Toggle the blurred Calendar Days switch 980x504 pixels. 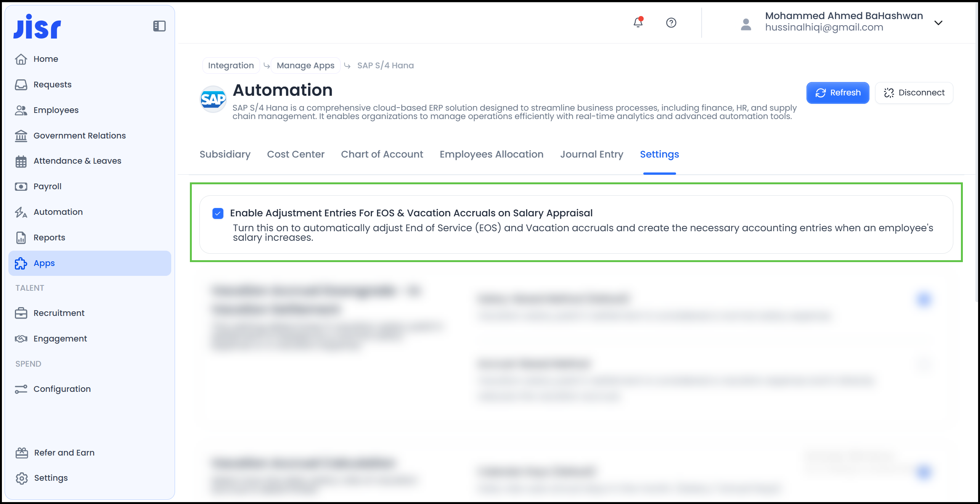tap(924, 472)
